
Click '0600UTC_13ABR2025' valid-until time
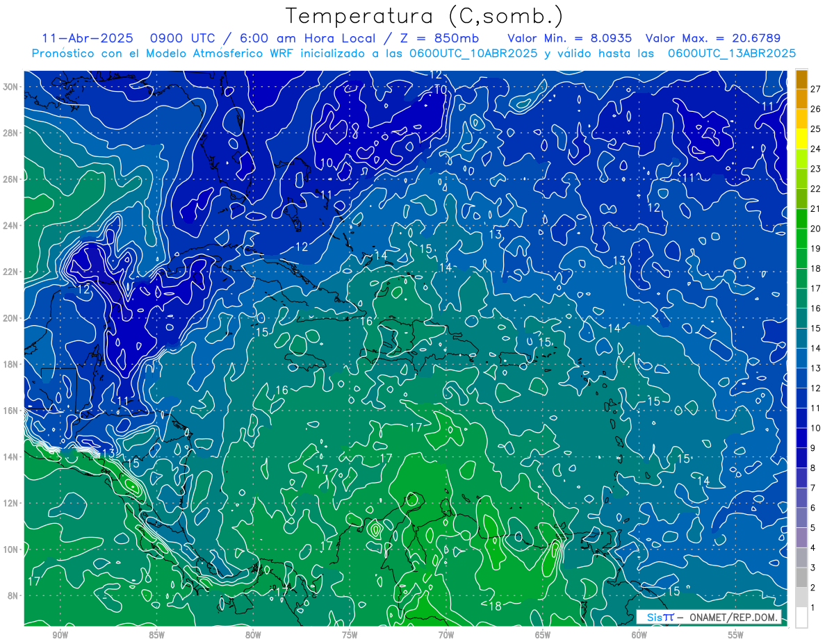732,53
